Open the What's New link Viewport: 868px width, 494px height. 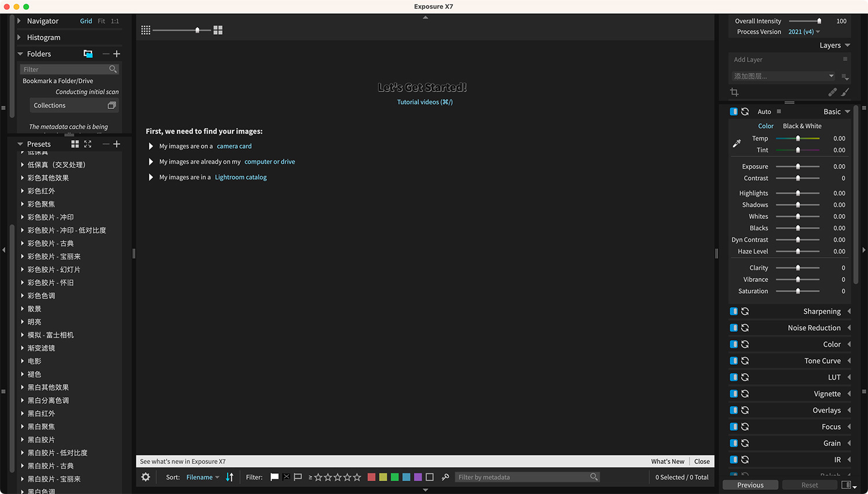click(667, 461)
